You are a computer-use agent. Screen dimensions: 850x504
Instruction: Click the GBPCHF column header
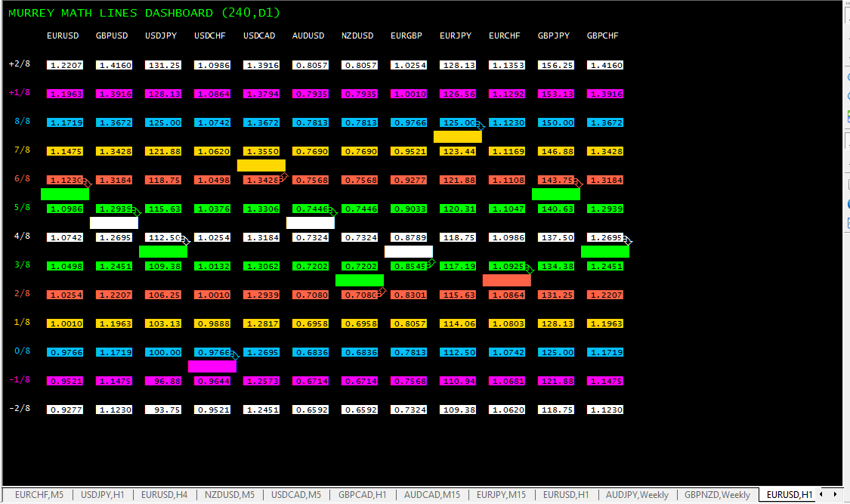click(603, 36)
